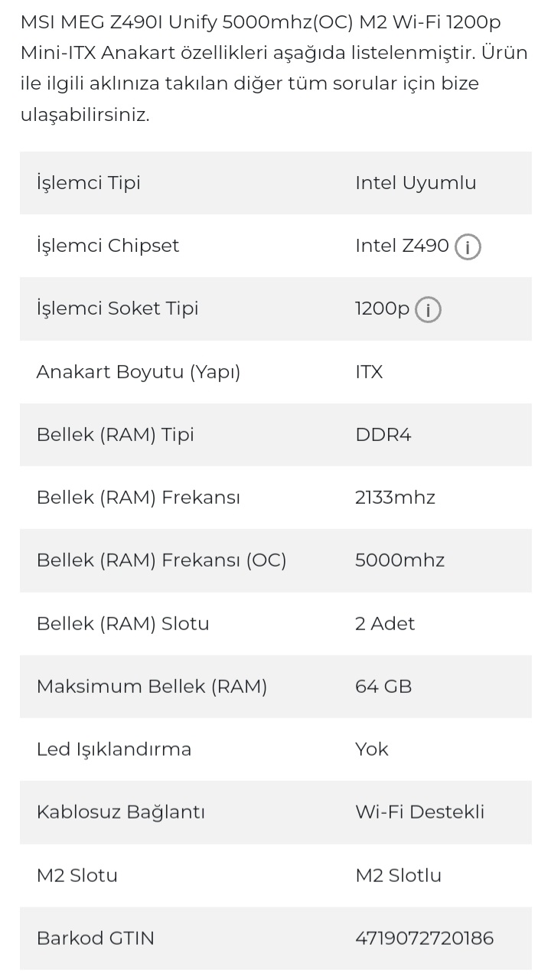Open info icon next to Intel Z490
The image size is (551, 980).
468,247
